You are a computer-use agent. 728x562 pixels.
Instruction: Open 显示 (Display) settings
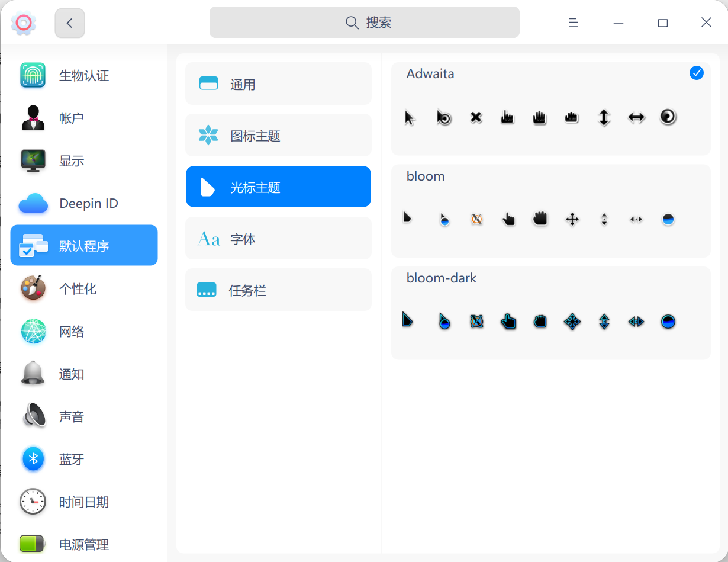point(33,160)
